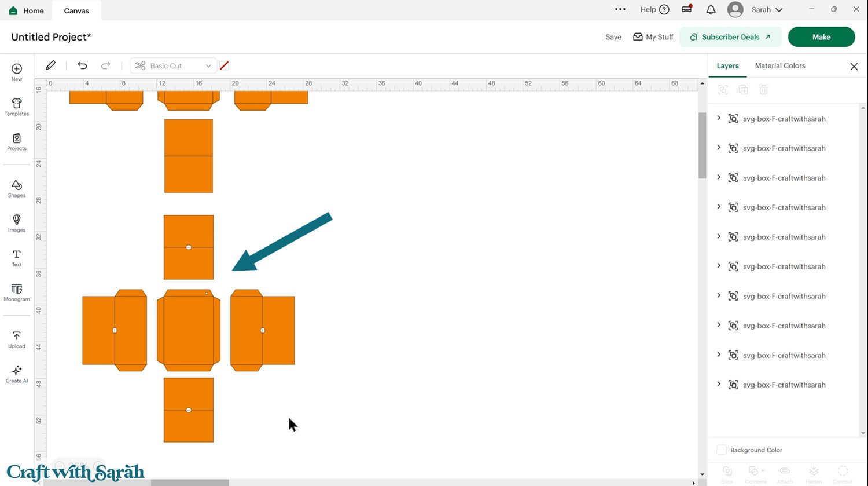Expand the first svg-box-F-craftwithsarah layer
868x486 pixels.
pyautogui.click(x=719, y=118)
